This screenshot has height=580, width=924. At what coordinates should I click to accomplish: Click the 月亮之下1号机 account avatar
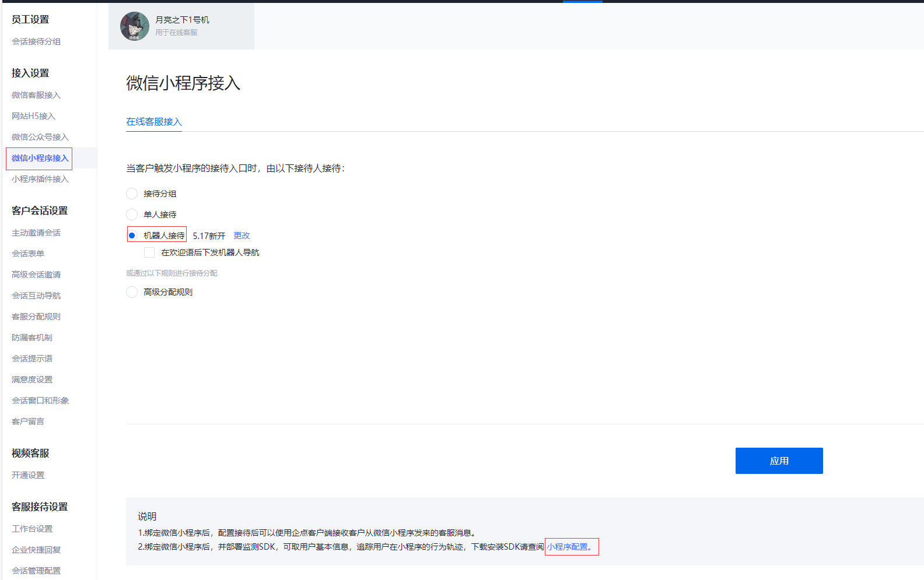coord(135,26)
